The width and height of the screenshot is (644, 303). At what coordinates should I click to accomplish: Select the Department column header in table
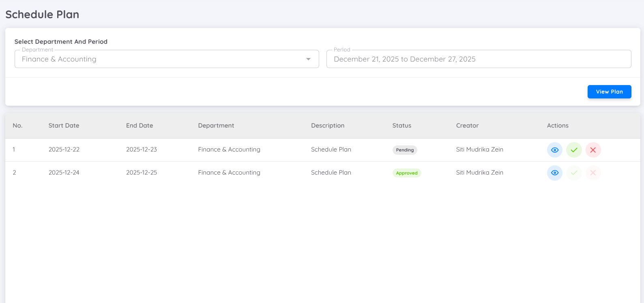pos(216,126)
